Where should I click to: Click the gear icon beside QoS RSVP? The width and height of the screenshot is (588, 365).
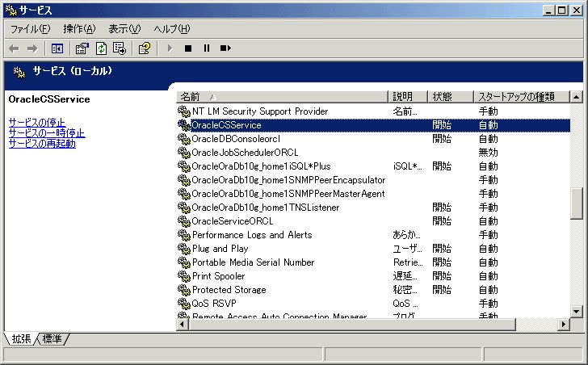click(184, 304)
